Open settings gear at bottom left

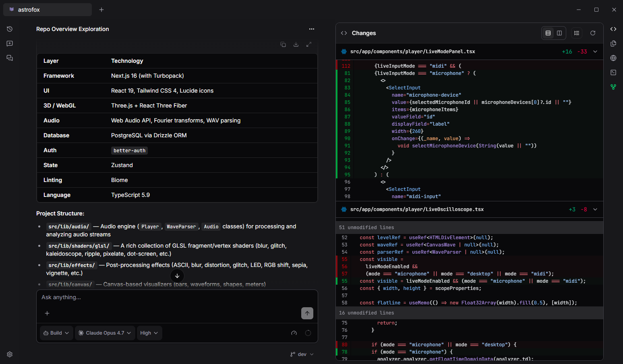click(x=10, y=354)
